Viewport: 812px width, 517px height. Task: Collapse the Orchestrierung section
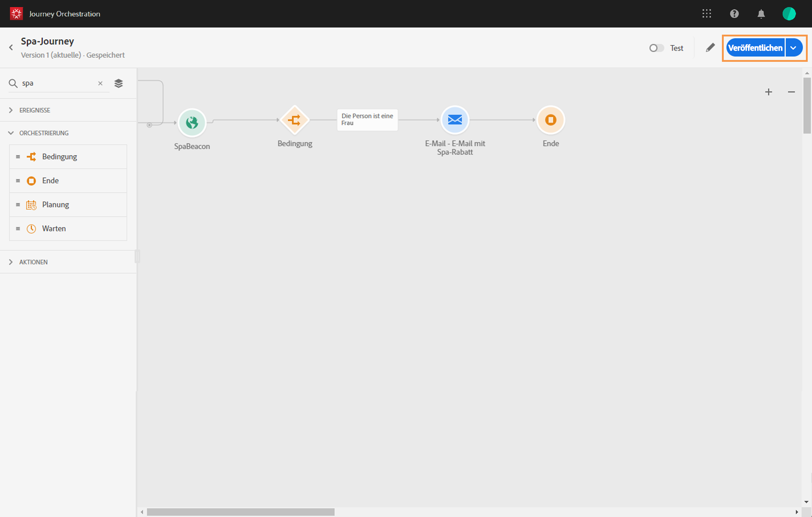(11, 133)
